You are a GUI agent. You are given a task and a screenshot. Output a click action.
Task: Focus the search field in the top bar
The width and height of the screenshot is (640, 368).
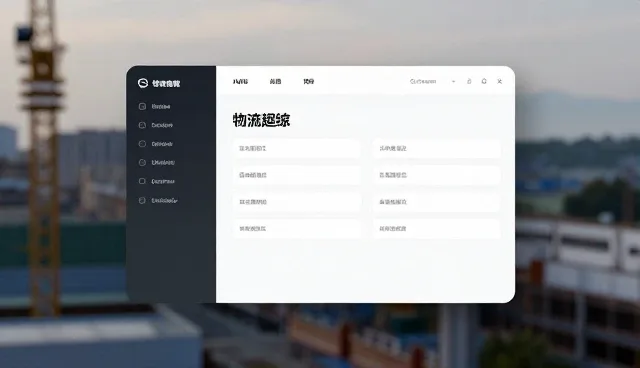(423, 82)
